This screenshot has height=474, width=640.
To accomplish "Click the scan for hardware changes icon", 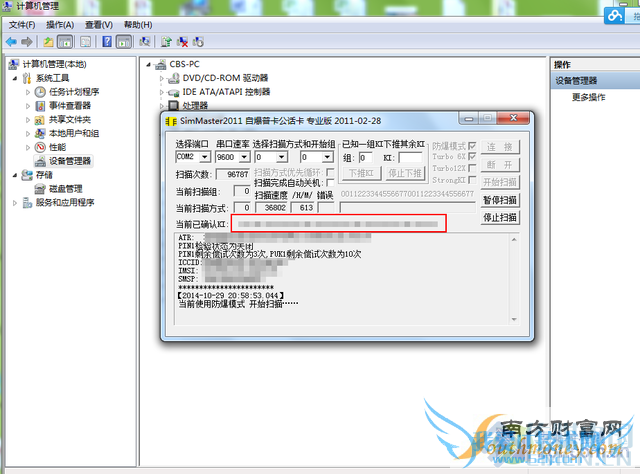I will [144, 42].
